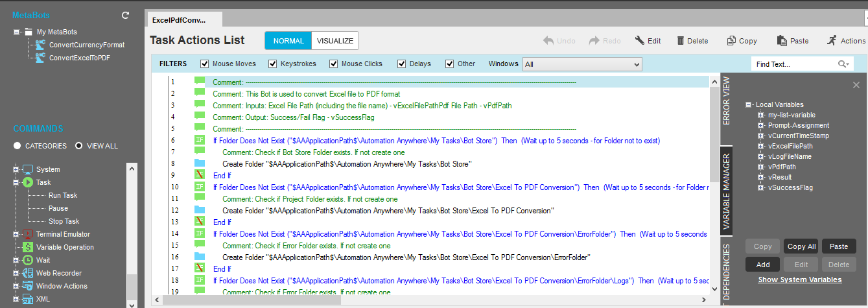Toggle the Other filter checkbox
Screen dimensions: 868x308
449,64
